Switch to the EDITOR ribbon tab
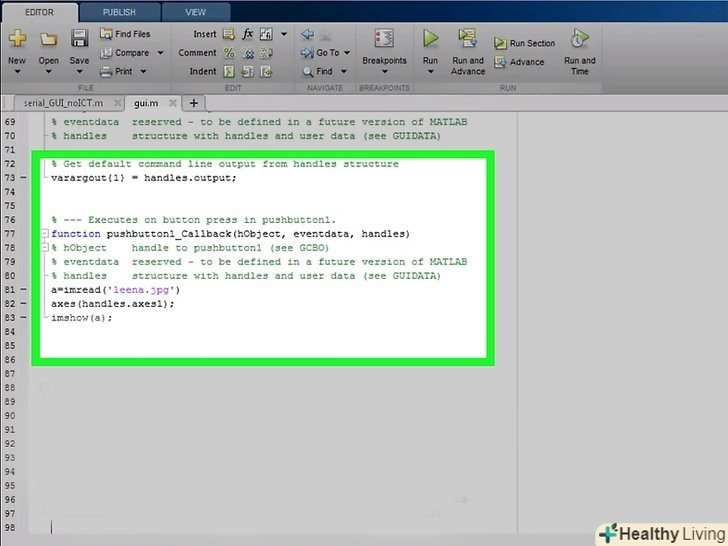Screen dimensions: 728x546 pos(39,13)
